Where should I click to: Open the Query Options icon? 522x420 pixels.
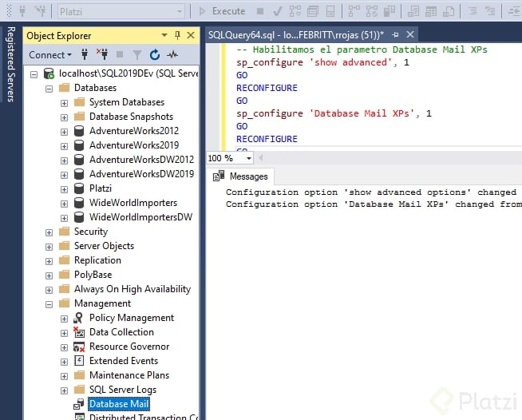pyautogui.click(x=313, y=11)
